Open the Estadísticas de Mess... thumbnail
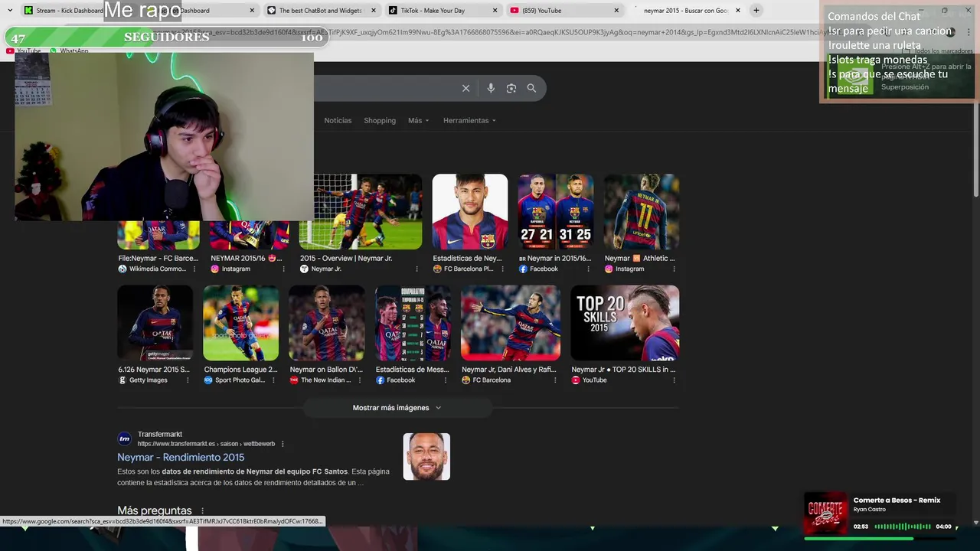Screen dimensions: 980x551 coord(413,323)
